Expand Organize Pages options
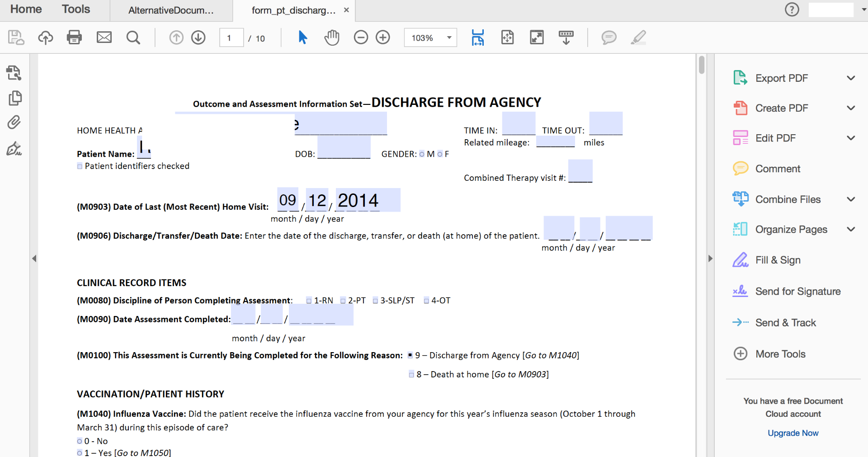The height and width of the screenshot is (457, 868). (851, 229)
